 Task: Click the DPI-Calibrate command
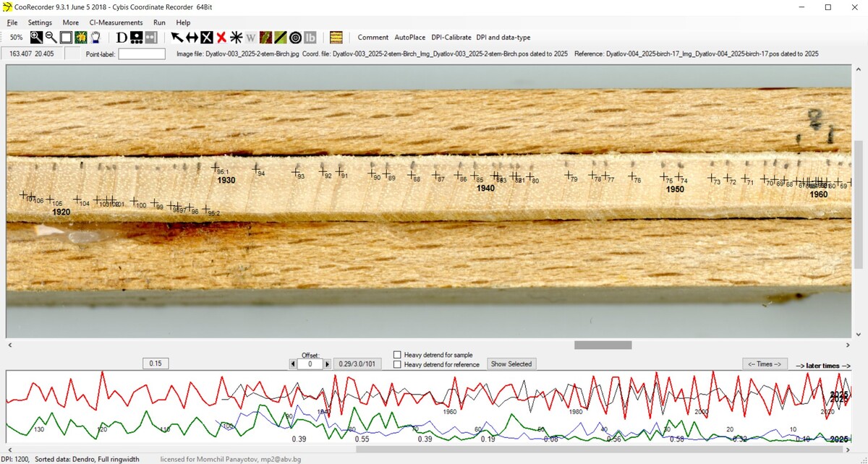click(451, 38)
